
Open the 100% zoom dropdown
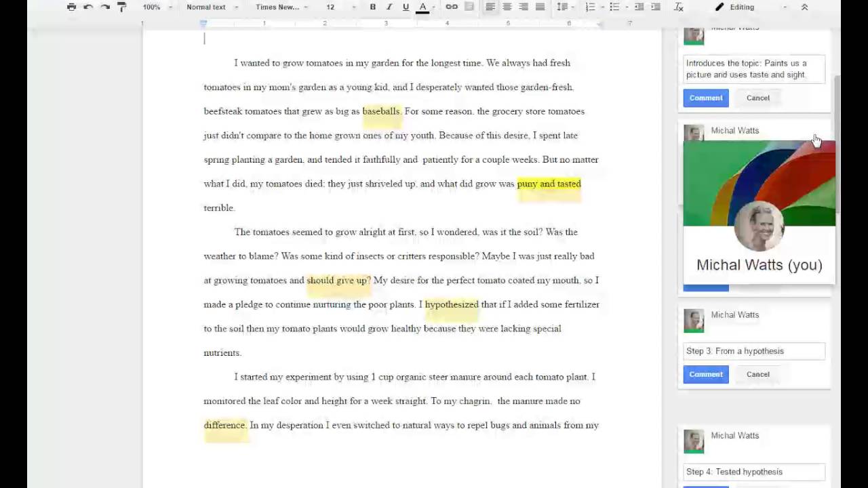point(157,7)
